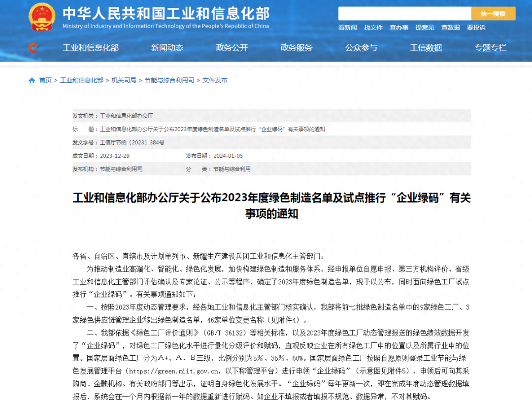This screenshot has height=404, width=532.
Task: Open the 要投诉 quick link
Action: (x=476, y=28)
